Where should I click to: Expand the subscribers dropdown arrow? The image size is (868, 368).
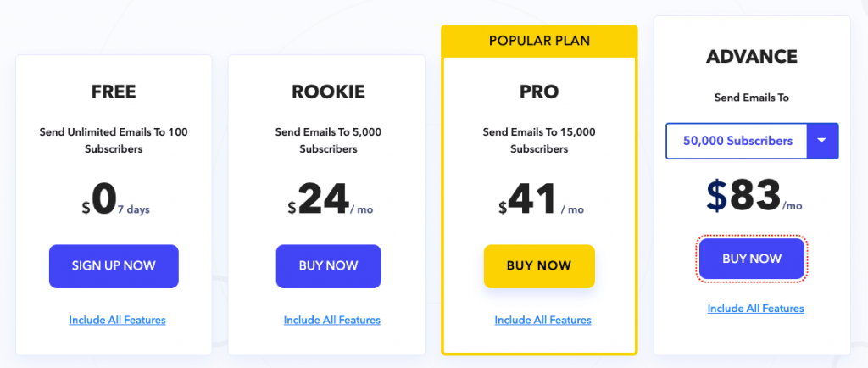822,141
